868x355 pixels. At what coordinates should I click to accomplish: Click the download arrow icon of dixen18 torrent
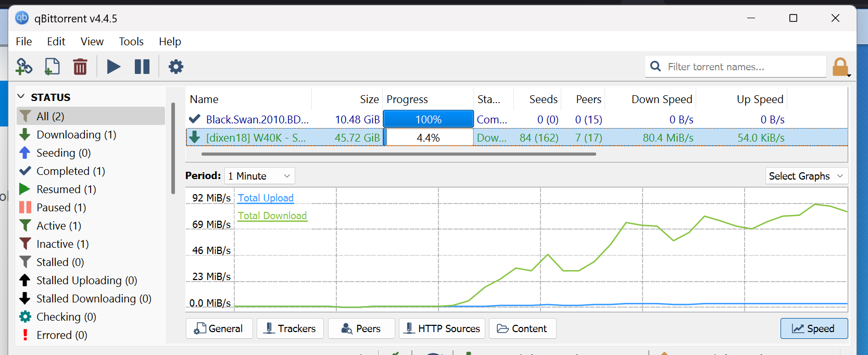[195, 137]
